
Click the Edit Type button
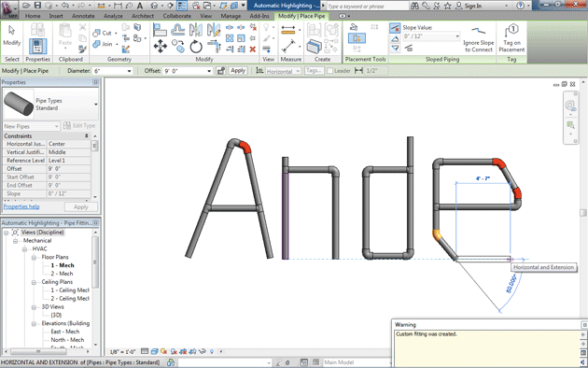pos(79,126)
